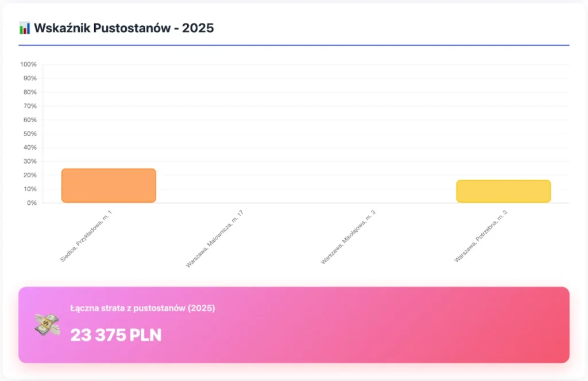588x381 pixels.
Task: Click the 30% y-axis tick label
Action: coord(30,161)
